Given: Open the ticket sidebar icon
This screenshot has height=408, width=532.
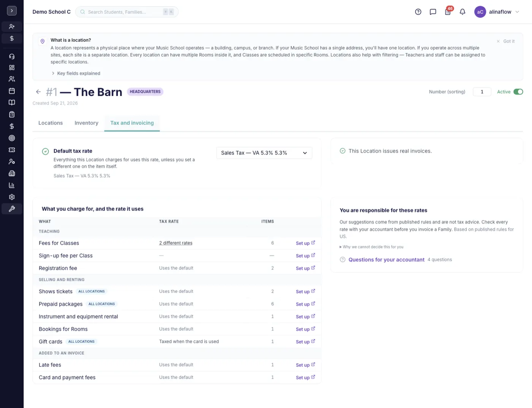Looking at the screenshot, I should [x=12, y=150].
